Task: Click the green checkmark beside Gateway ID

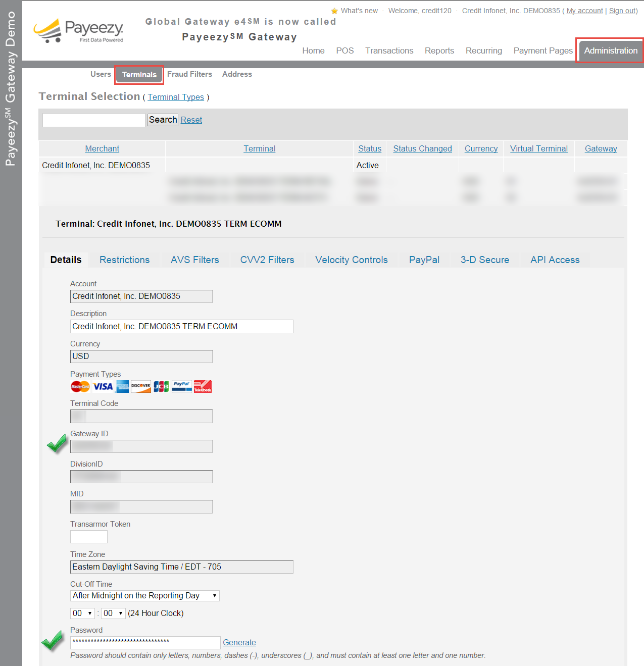Action: point(56,443)
